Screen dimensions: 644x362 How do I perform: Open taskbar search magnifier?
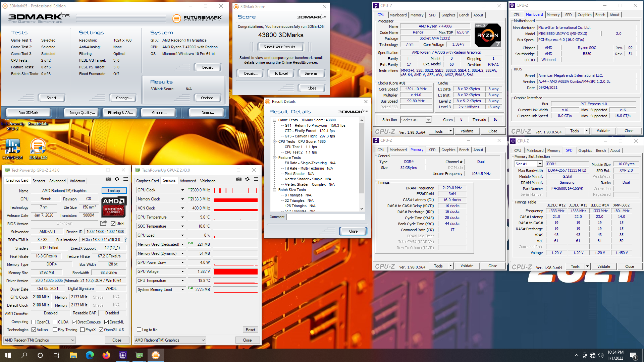(24, 355)
